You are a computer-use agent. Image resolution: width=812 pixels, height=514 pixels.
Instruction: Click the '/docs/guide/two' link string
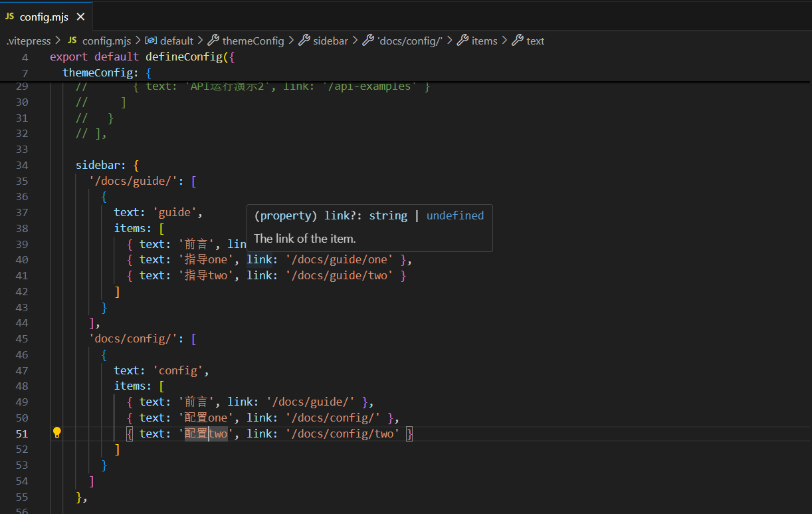(340, 275)
